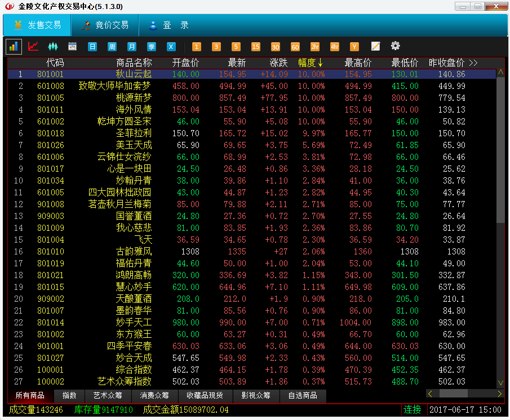Click the 商品名称 column header

pyautogui.click(x=134, y=62)
